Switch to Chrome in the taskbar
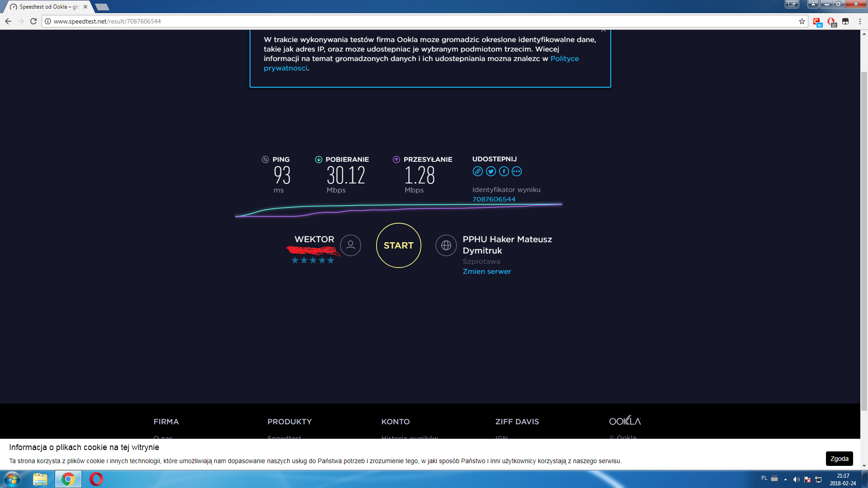Image resolution: width=868 pixels, height=488 pixels. 68,479
